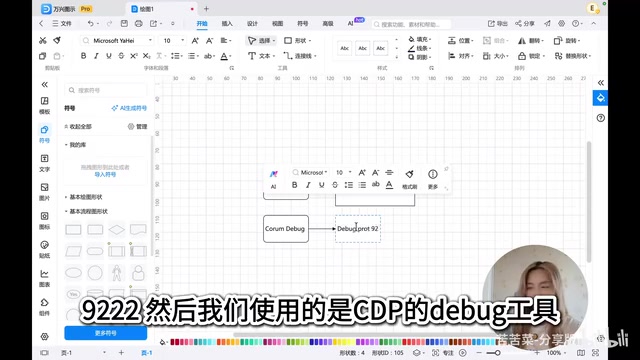The height and width of the screenshot is (360, 640).
Task: Switch to the 设计 ribbon tab
Action: point(252,24)
